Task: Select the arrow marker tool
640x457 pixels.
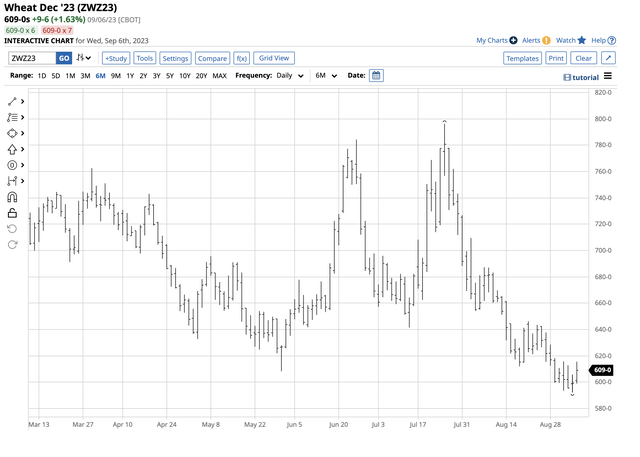Action: coord(12,149)
